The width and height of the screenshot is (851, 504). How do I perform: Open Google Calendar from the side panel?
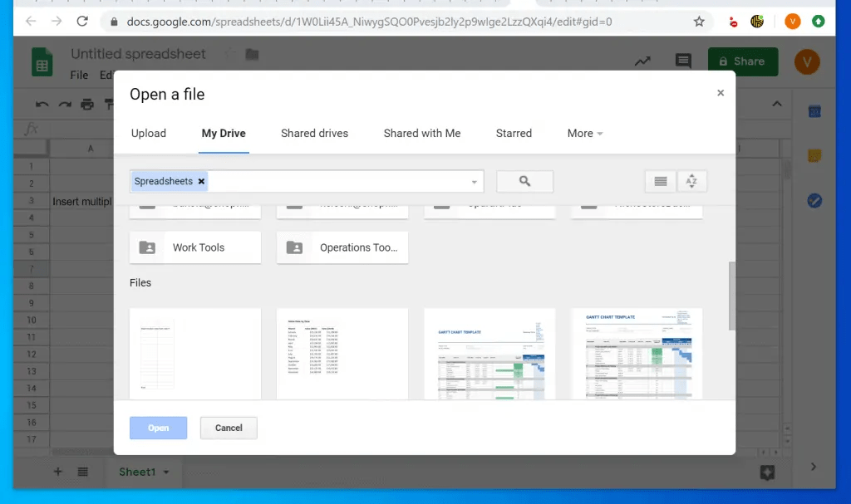click(814, 110)
